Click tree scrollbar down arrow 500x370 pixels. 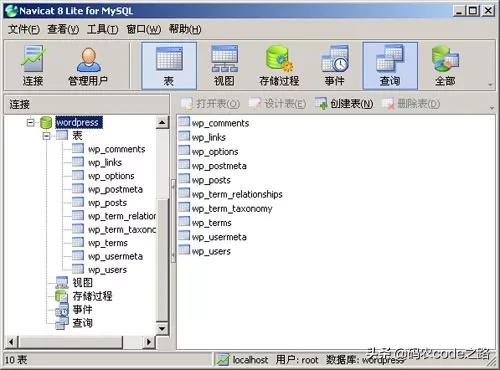coord(162,329)
